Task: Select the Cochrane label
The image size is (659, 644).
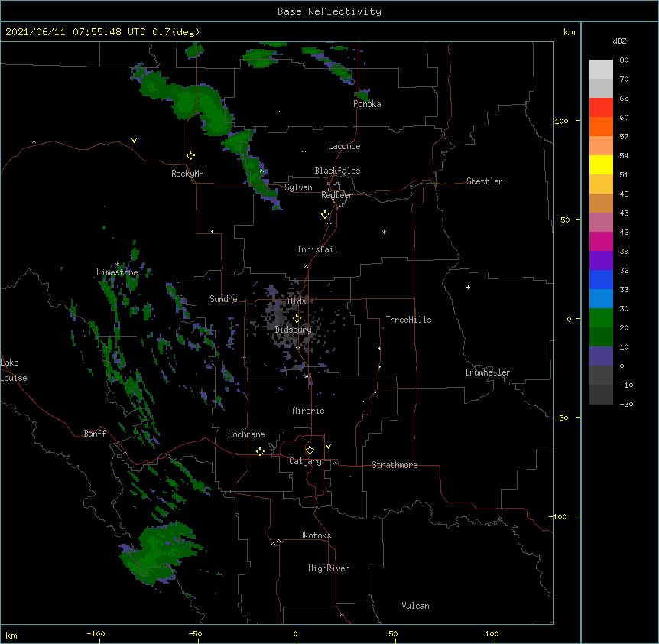Action: [x=246, y=434]
